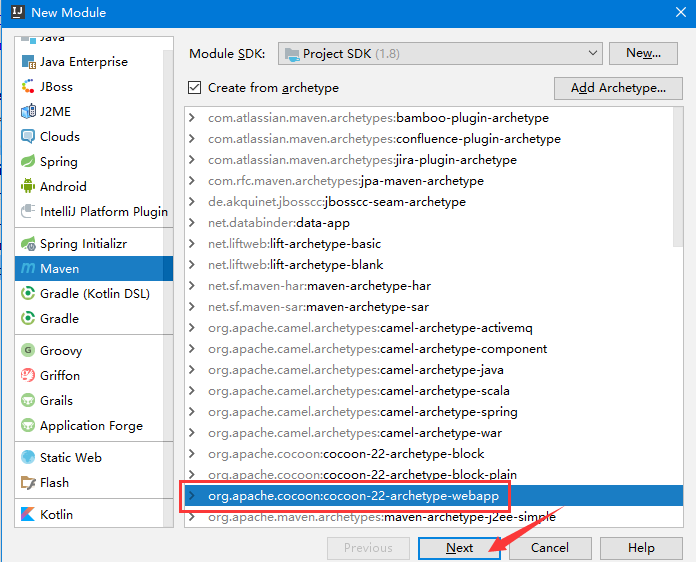Image resolution: width=696 pixels, height=562 pixels.
Task: Click the Static Web globe icon
Action: click(x=28, y=457)
